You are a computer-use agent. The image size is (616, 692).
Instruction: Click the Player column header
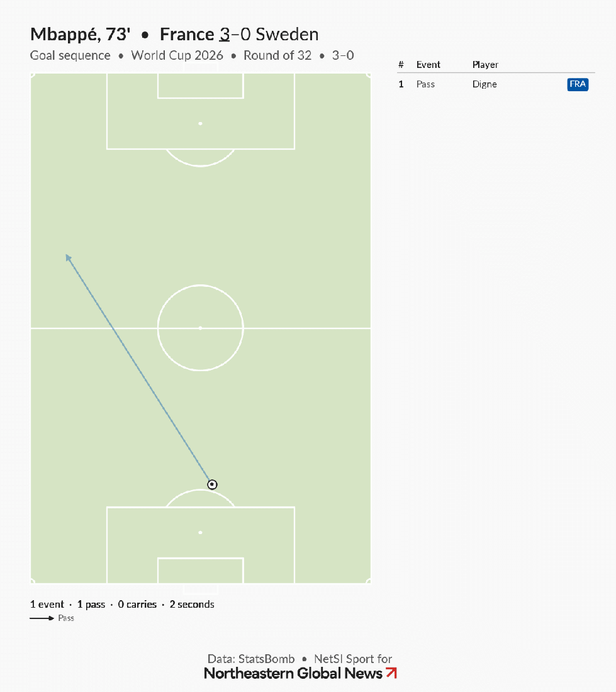[x=485, y=65]
